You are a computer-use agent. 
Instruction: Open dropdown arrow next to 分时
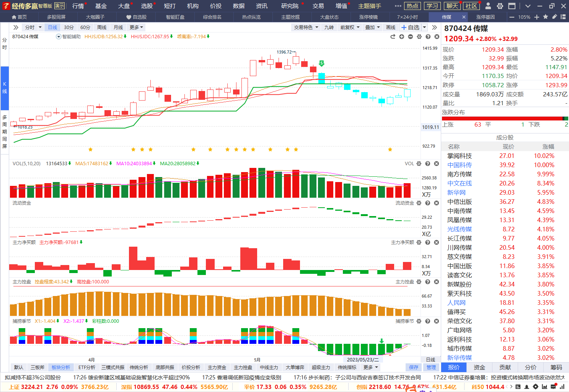click(40, 28)
